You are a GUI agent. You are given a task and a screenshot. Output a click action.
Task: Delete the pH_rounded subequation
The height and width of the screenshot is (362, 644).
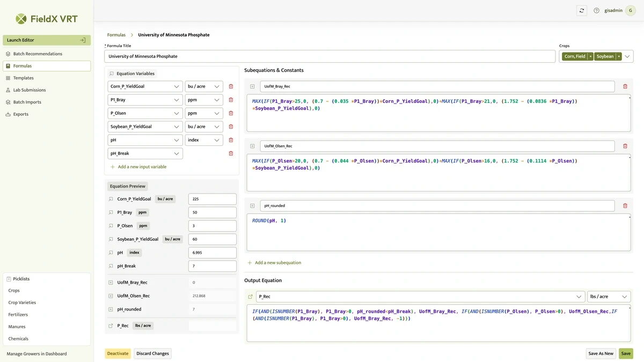coord(625,205)
